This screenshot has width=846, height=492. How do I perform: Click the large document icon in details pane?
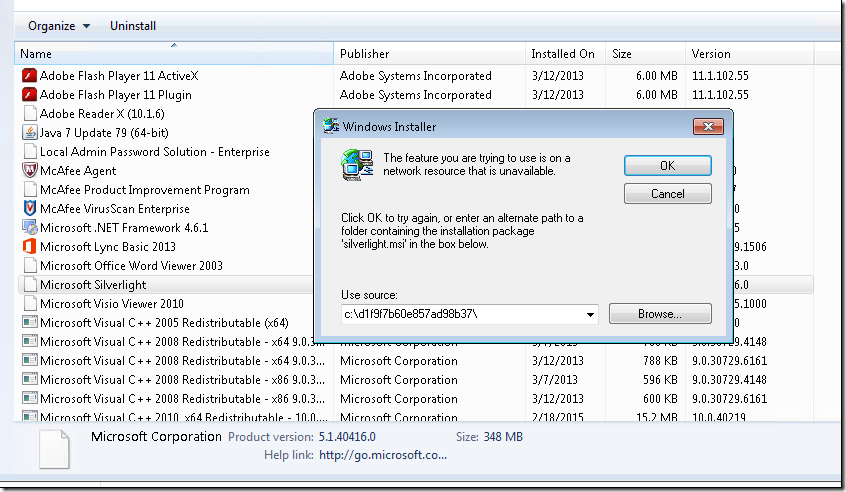pyautogui.click(x=54, y=449)
